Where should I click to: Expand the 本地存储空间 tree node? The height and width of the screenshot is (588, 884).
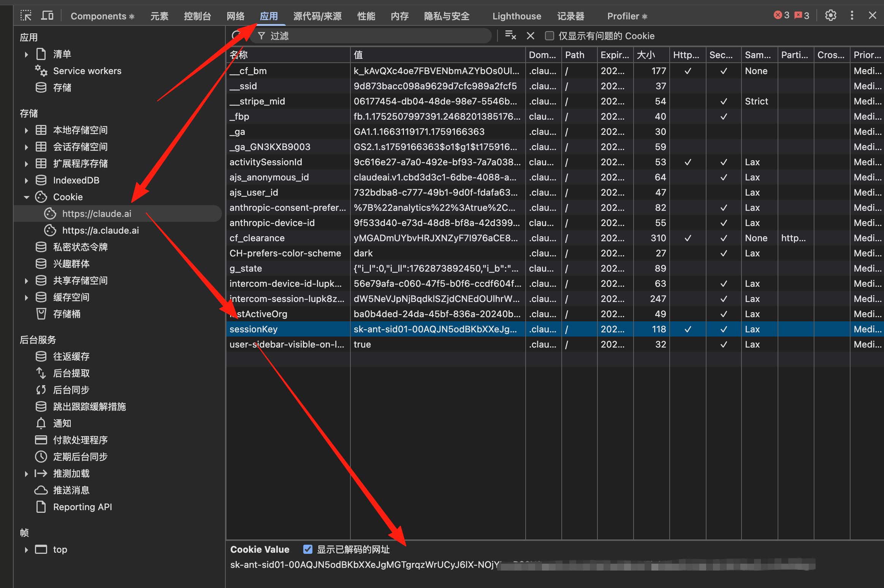[x=26, y=130]
